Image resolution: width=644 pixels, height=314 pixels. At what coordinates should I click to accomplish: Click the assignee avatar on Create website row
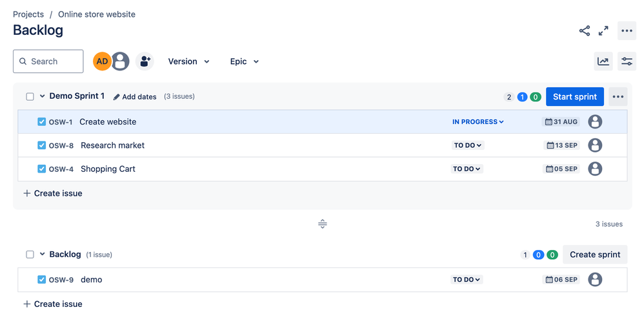(x=595, y=121)
